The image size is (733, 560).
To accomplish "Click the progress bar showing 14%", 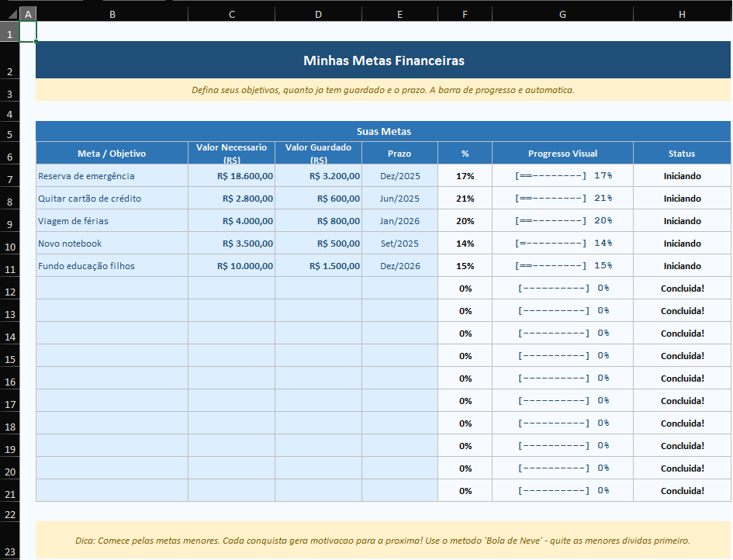I will [x=562, y=243].
